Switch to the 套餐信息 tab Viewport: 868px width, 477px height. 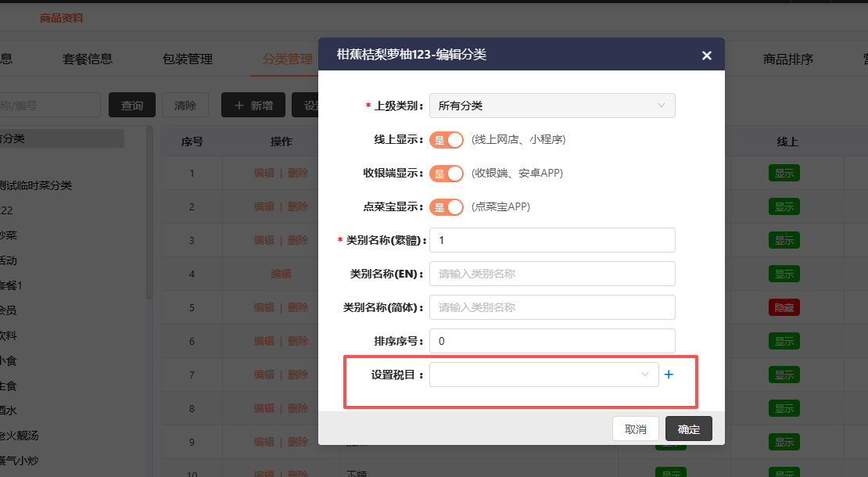87,59
